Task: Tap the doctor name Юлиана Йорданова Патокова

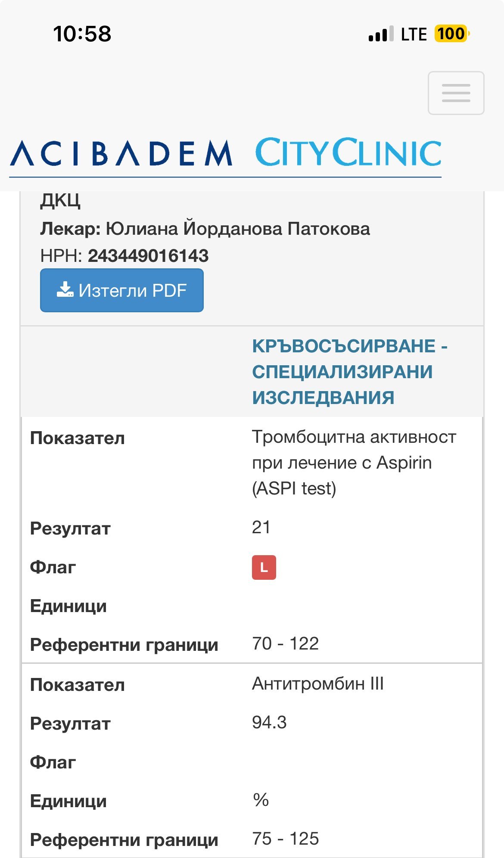Action: coord(238,229)
